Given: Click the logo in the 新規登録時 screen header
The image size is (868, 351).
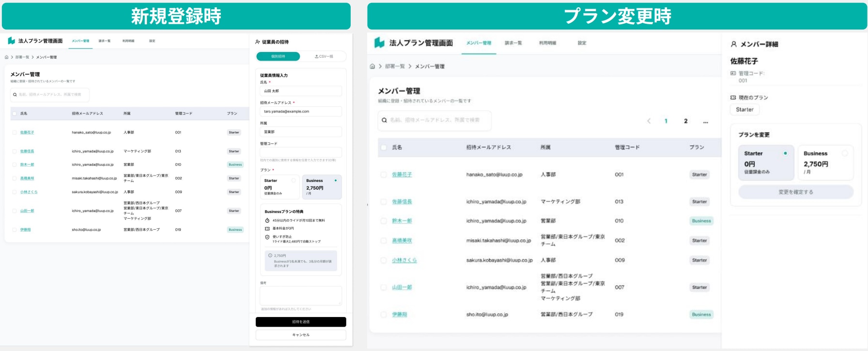Looking at the screenshot, I should pyautogui.click(x=11, y=41).
